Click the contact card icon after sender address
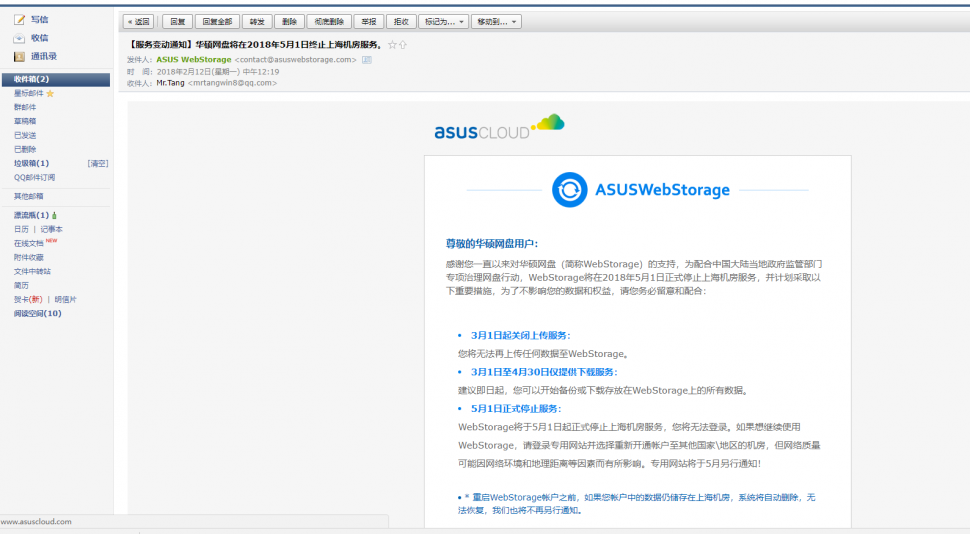Screen dimensions: 970x534 [367, 60]
